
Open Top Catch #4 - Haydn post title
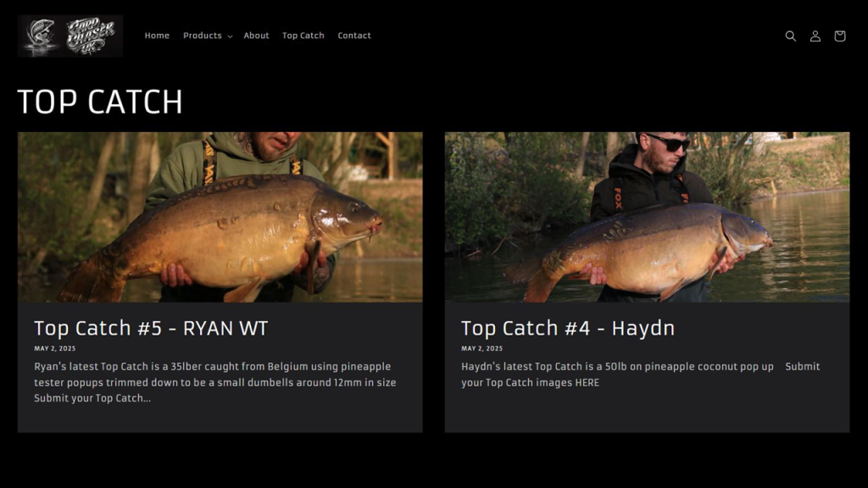pos(568,328)
